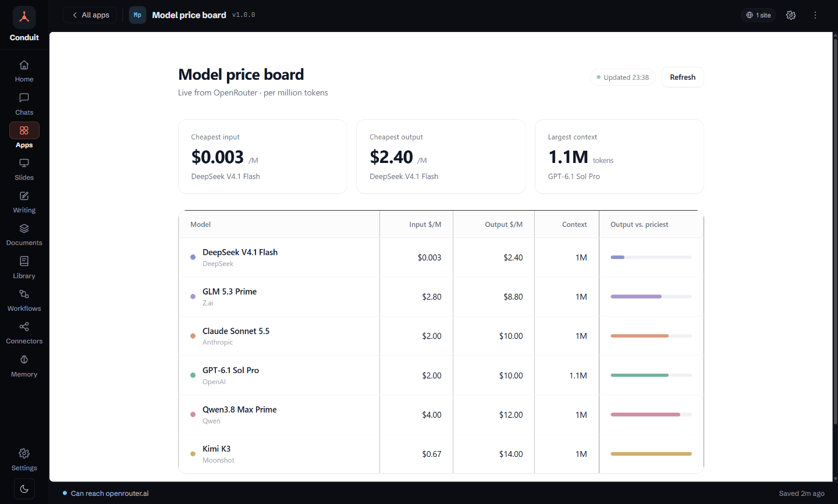Screen dimensions: 838x504
Task: Click the Mp app badge icon
Action: pyautogui.click(x=137, y=15)
